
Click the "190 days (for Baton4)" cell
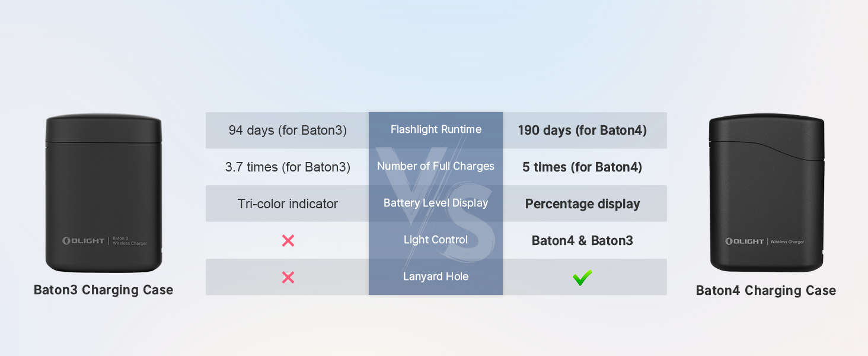(582, 130)
